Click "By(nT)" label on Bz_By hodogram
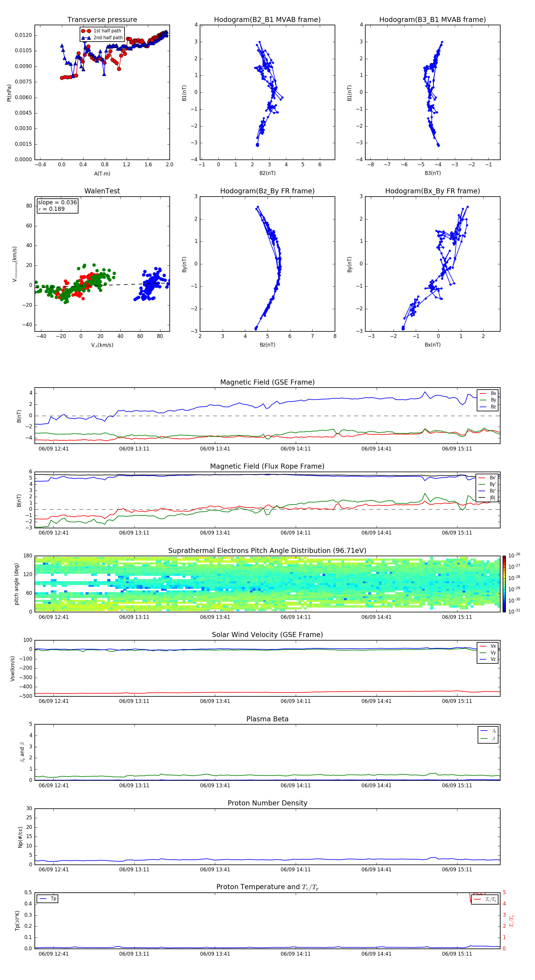535x980 pixels. [184, 264]
